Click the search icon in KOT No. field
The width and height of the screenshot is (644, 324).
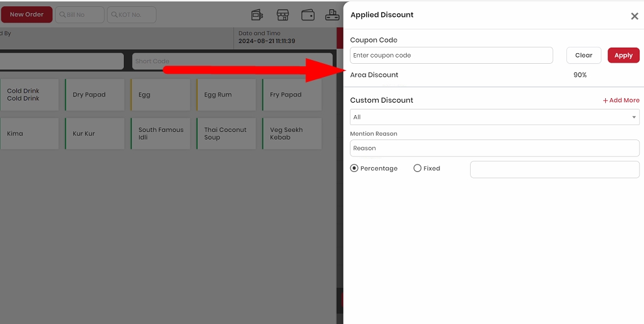click(114, 15)
